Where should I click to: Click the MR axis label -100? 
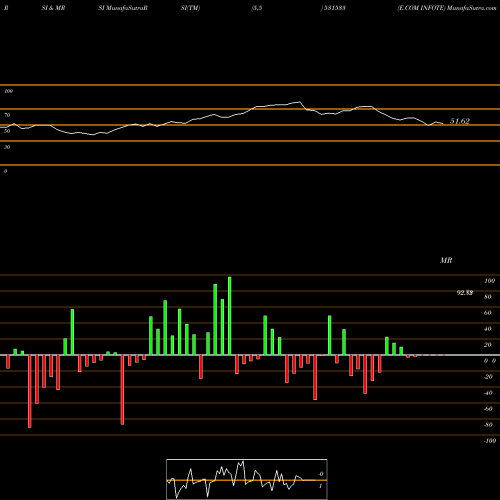pos(490,441)
